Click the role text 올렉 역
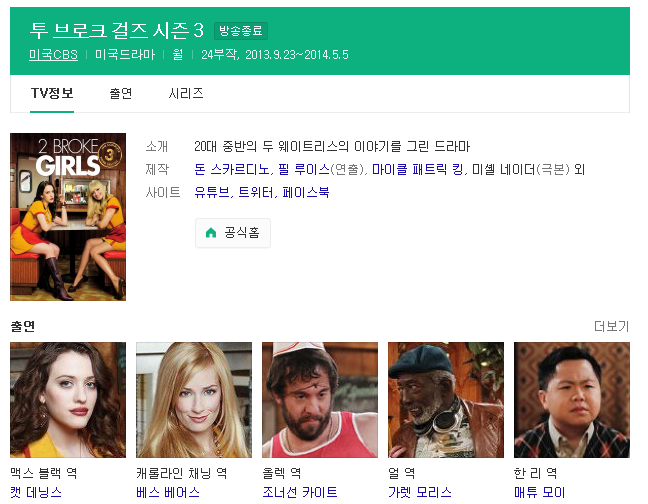The height and width of the screenshot is (504, 648). pos(282,473)
